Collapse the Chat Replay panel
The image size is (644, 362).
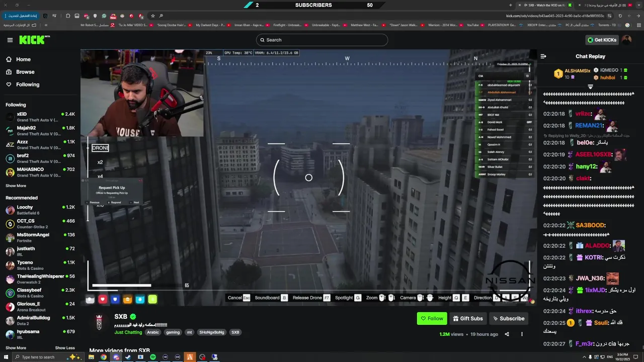[x=543, y=56]
